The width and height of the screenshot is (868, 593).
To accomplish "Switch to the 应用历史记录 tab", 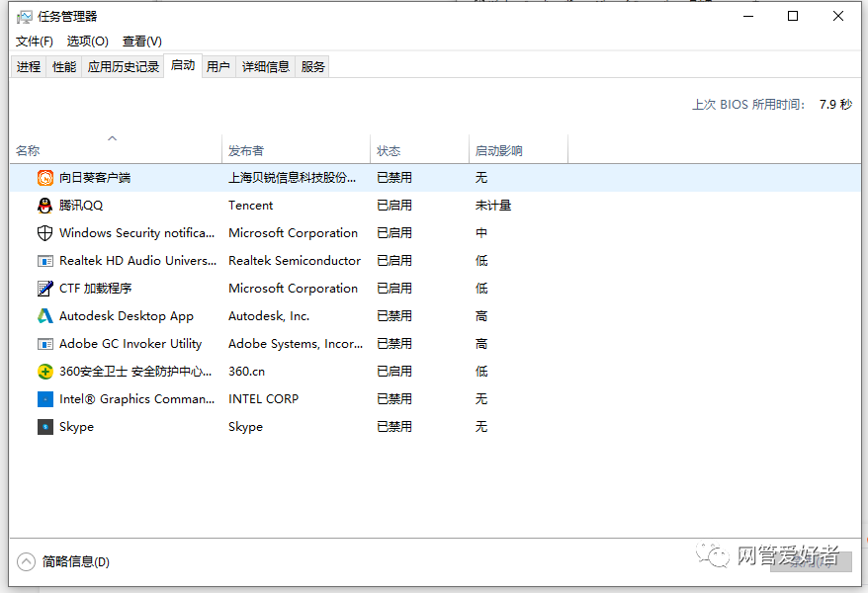I will [123, 67].
